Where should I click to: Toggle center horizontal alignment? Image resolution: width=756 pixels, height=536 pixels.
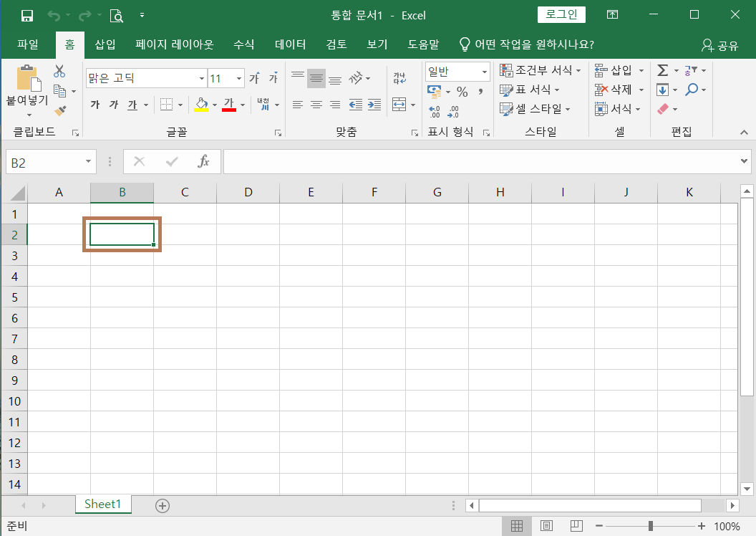316,105
